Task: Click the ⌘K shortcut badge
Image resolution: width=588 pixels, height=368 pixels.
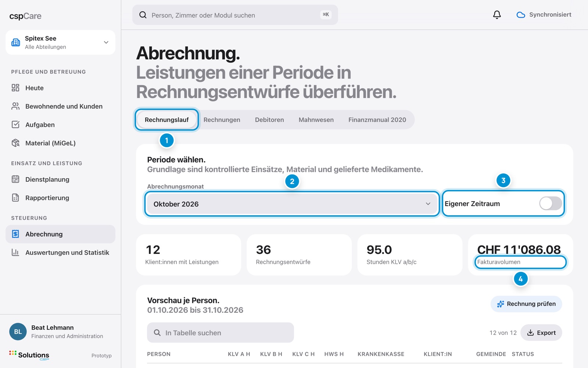Action: [x=326, y=15]
